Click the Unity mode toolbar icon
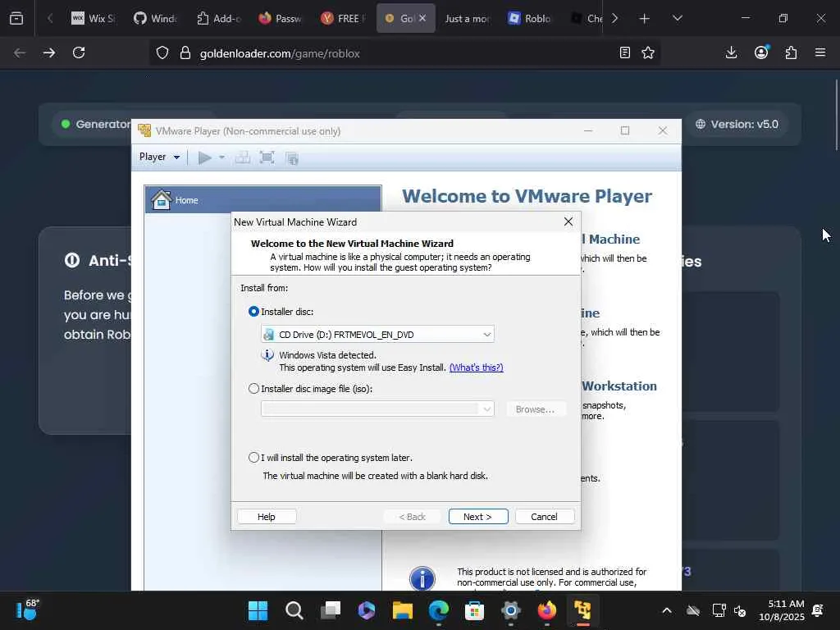 [292, 158]
